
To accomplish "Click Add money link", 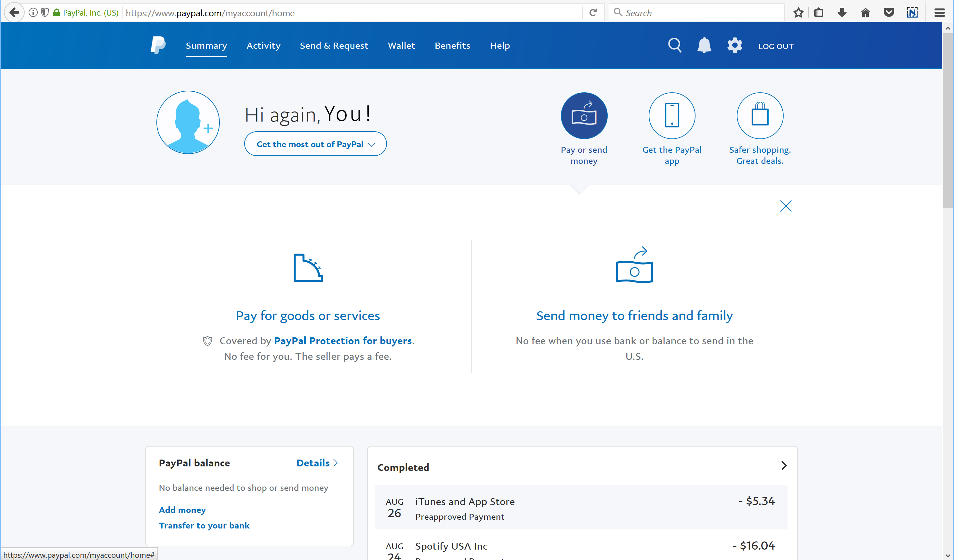I will pos(182,510).
